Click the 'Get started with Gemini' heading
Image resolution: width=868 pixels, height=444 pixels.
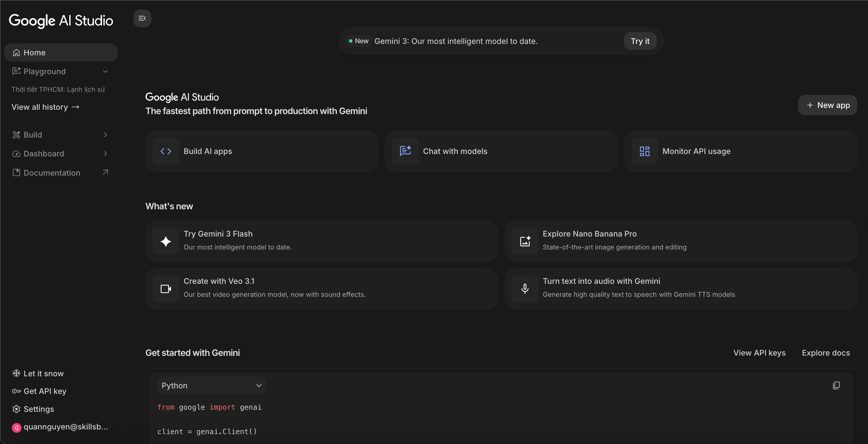click(x=192, y=353)
